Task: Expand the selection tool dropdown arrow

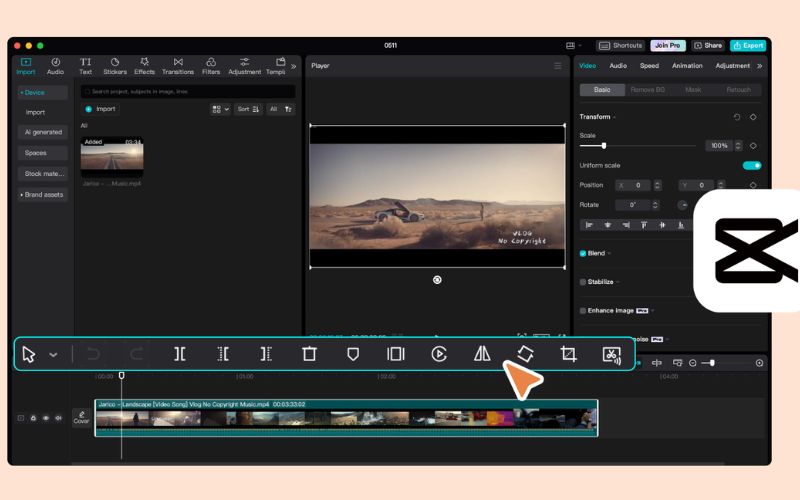Action: pyautogui.click(x=53, y=355)
